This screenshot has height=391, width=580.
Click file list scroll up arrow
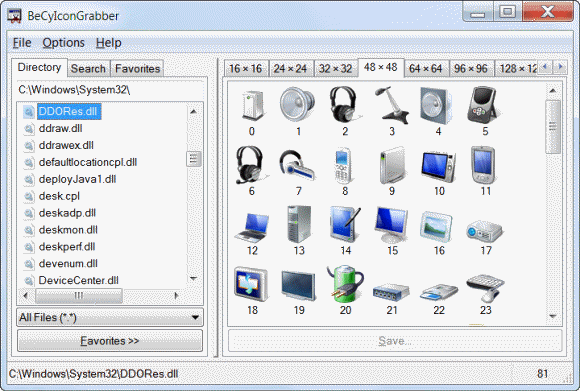[x=193, y=111]
